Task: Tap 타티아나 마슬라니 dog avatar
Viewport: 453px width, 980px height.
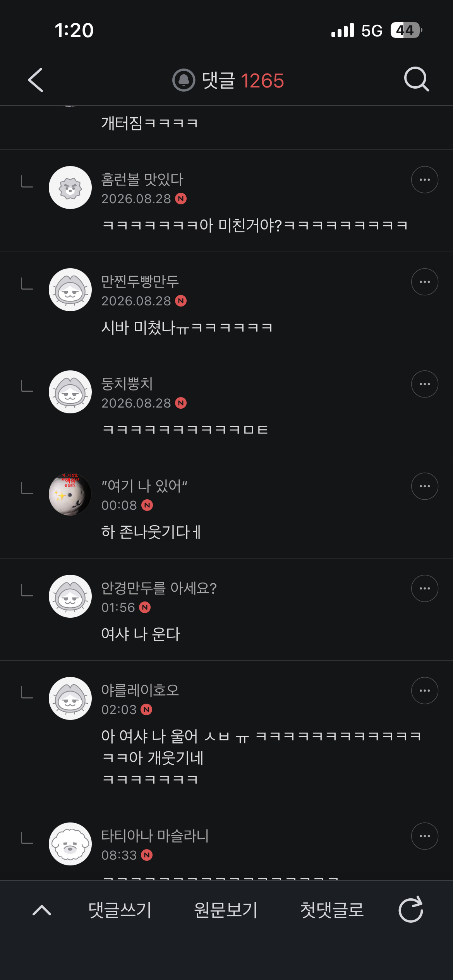Action: tap(70, 844)
